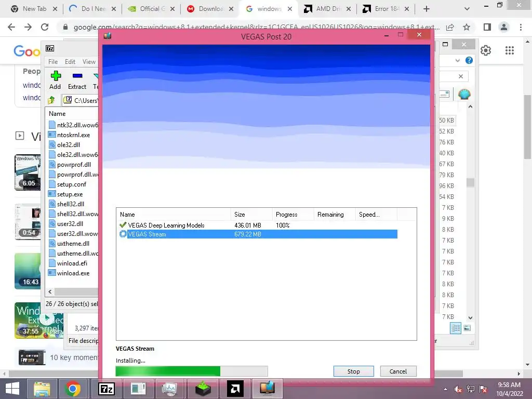Image resolution: width=532 pixels, height=399 pixels.
Task: Bookmark this page with the star
Action: [467, 27]
